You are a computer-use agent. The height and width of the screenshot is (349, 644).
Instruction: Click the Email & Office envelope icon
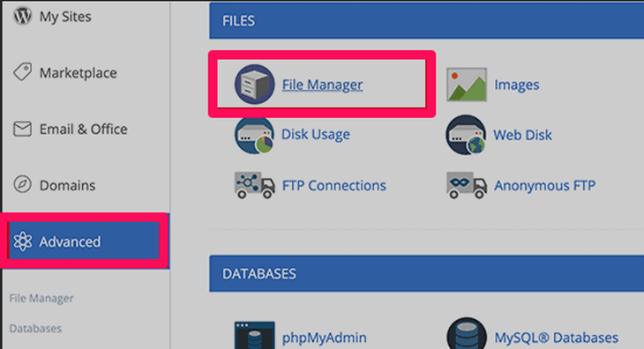[x=22, y=129]
